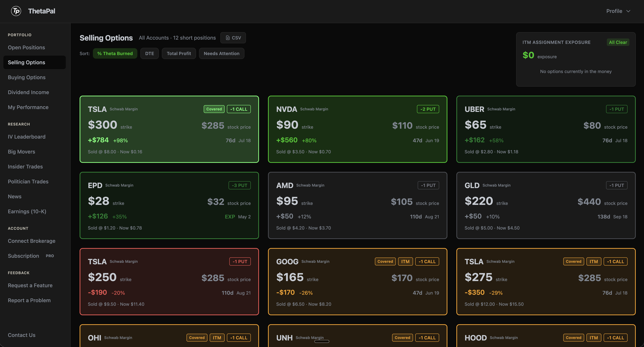Click the PRO subscription badge
This screenshot has width=644, height=347.
(50, 256)
